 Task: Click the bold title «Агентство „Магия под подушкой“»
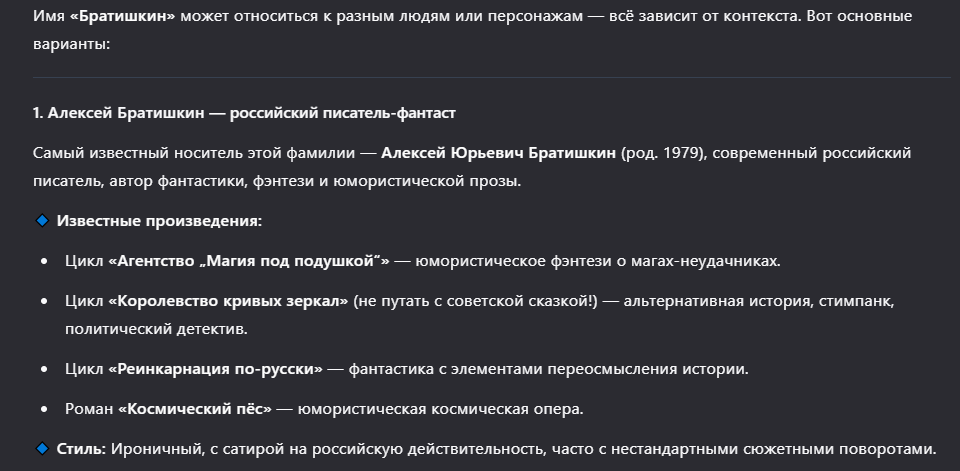(x=249, y=261)
